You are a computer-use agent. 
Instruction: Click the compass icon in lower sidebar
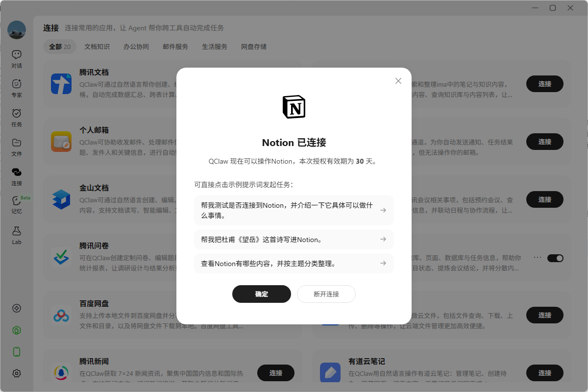tap(17, 308)
